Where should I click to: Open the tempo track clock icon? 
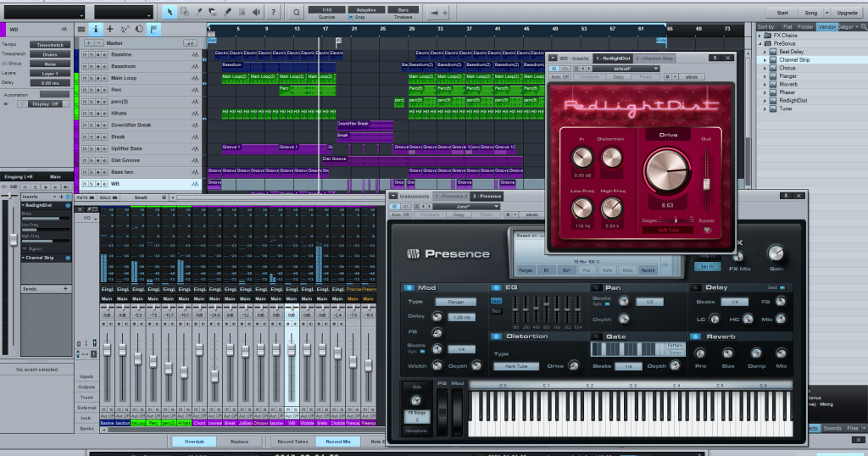(x=139, y=30)
